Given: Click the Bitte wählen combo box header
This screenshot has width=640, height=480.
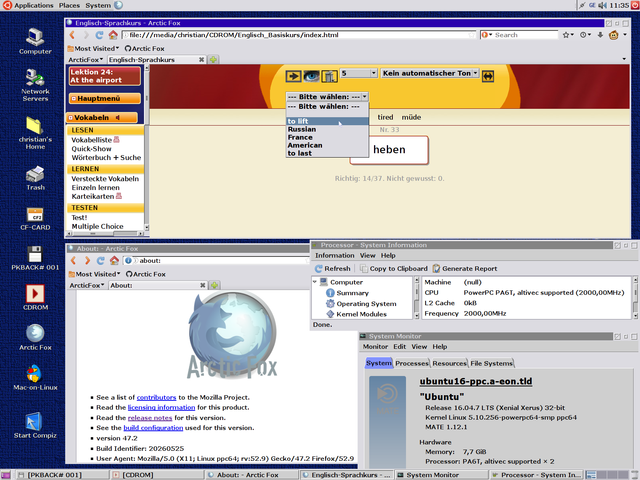Looking at the screenshot, I should 327,97.
